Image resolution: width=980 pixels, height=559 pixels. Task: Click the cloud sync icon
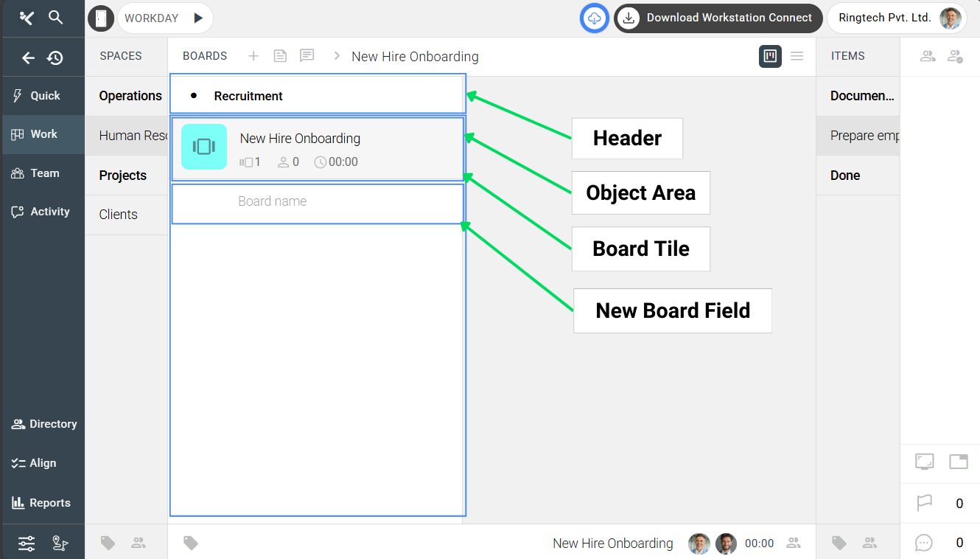pyautogui.click(x=595, y=18)
